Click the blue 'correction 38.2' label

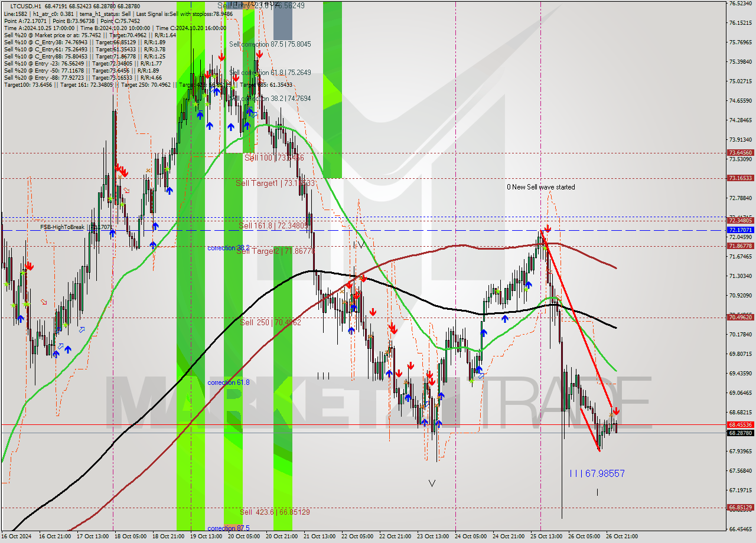pos(229,248)
